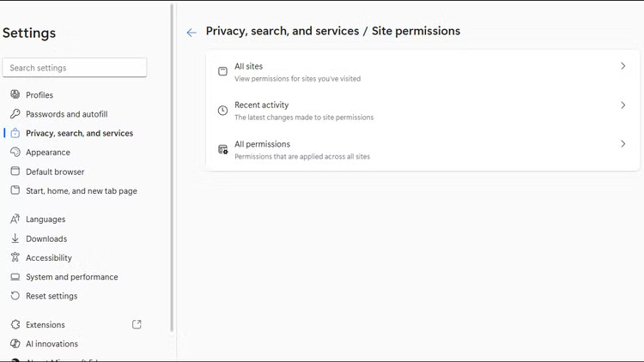Expand All sites using its chevron
This screenshot has width=644, height=362.
tap(623, 66)
